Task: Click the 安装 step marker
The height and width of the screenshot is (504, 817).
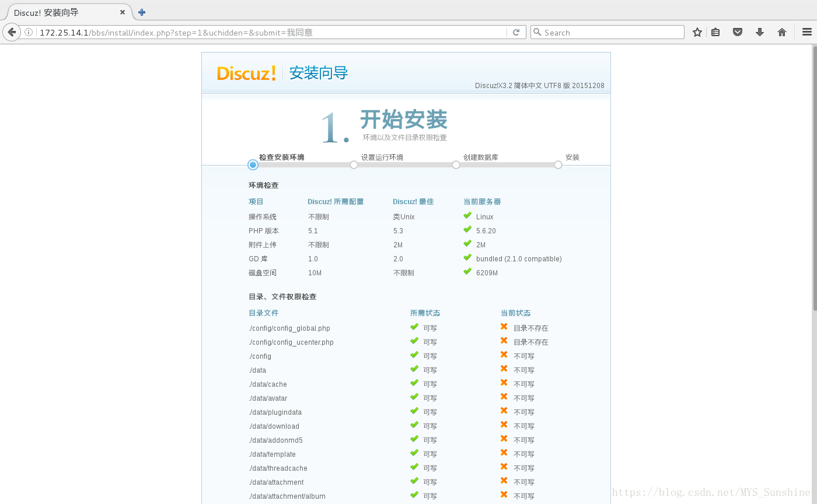Action: click(558, 165)
